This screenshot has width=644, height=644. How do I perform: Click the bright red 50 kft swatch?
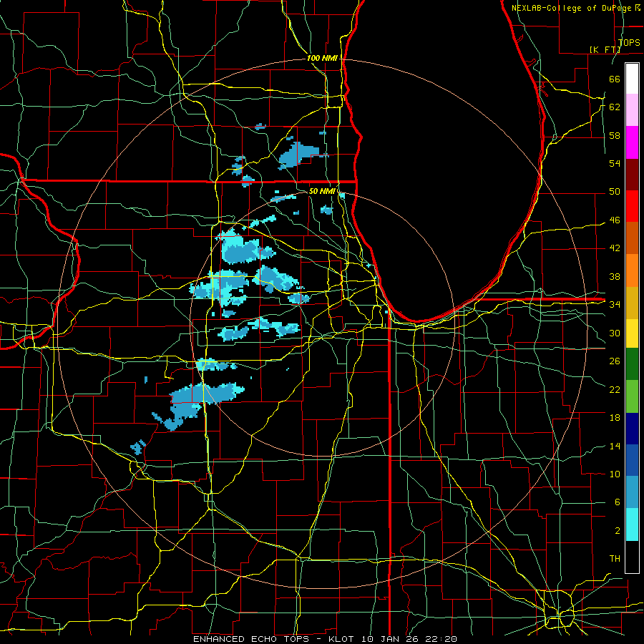(x=632, y=206)
